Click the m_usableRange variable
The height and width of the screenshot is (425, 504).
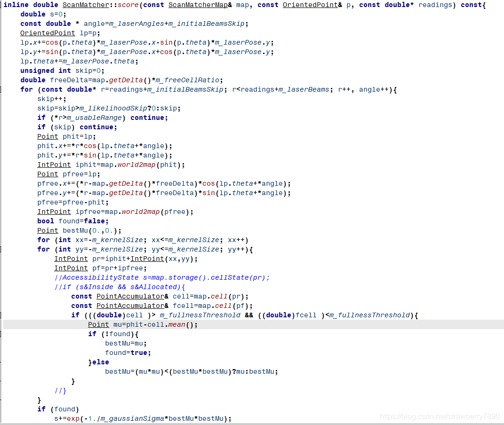(94, 118)
